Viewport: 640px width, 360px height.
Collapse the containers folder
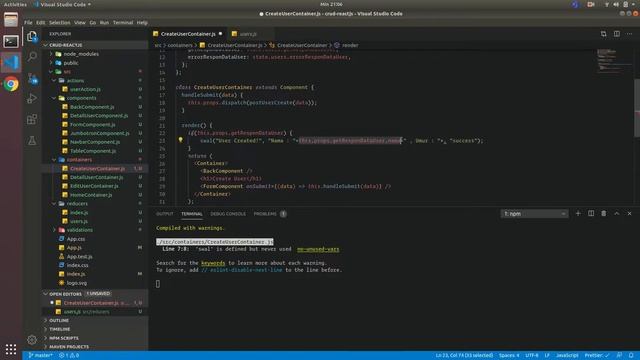click(x=54, y=160)
